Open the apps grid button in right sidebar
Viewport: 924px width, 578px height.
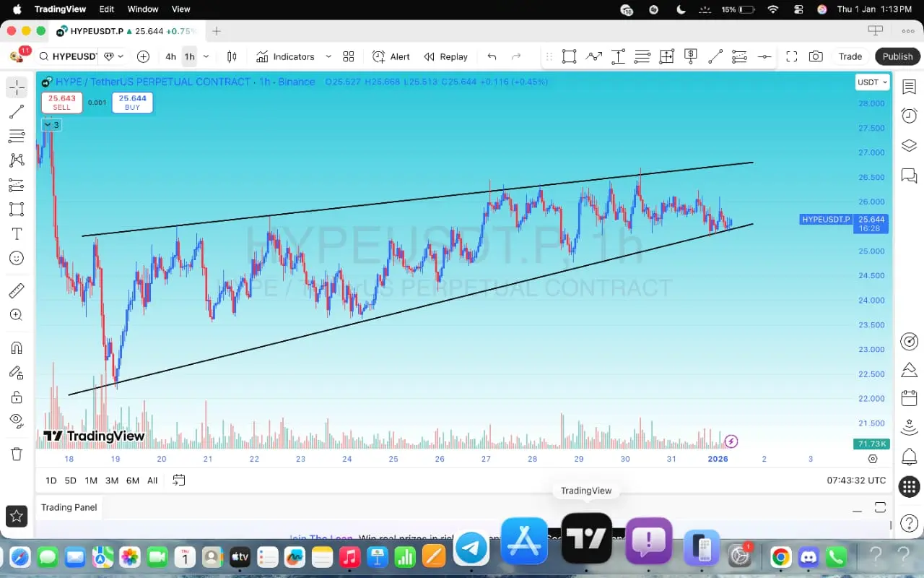pos(909,486)
